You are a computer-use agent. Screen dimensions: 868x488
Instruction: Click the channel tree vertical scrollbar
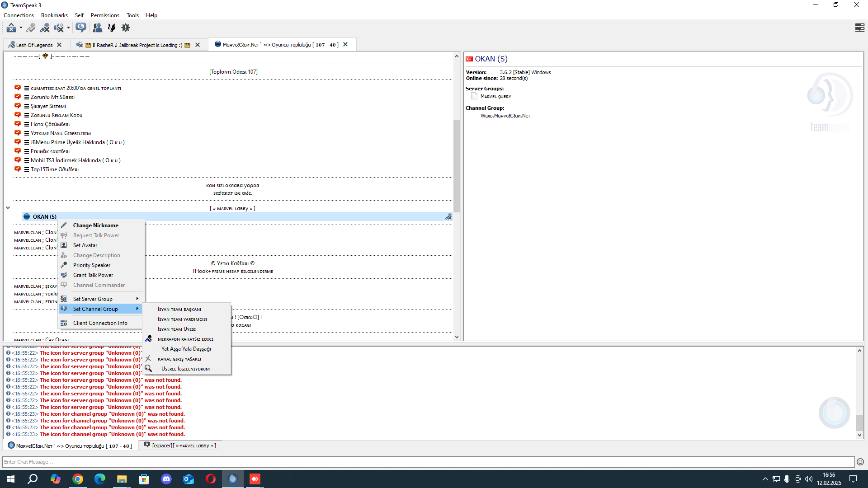tap(457, 166)
